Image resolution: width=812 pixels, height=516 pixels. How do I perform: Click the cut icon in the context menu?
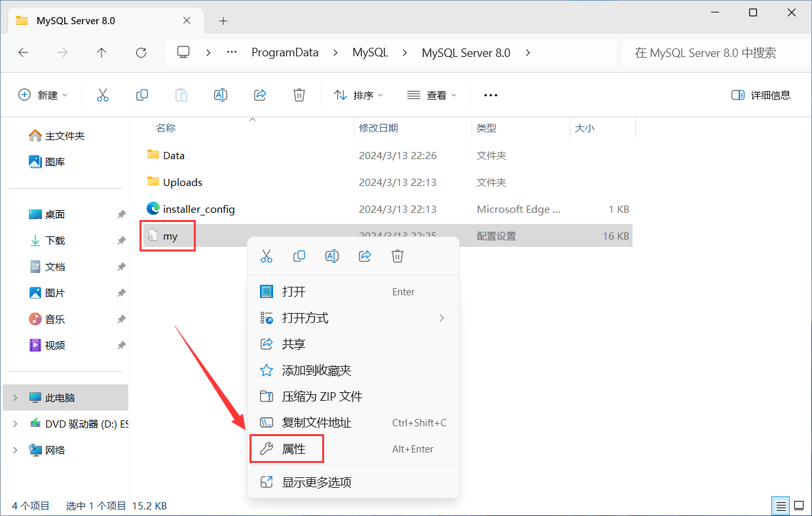(267, 256)
